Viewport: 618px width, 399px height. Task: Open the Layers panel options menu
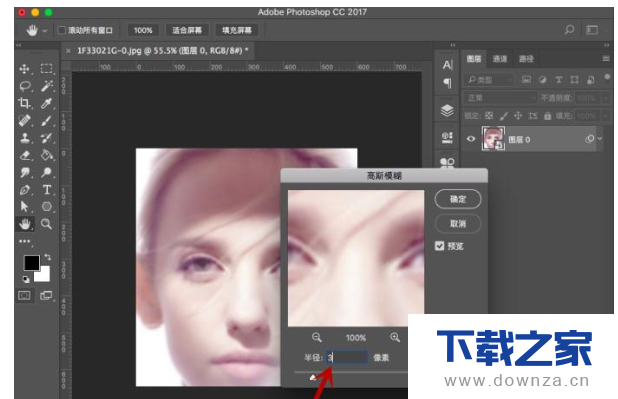[606, 59]
